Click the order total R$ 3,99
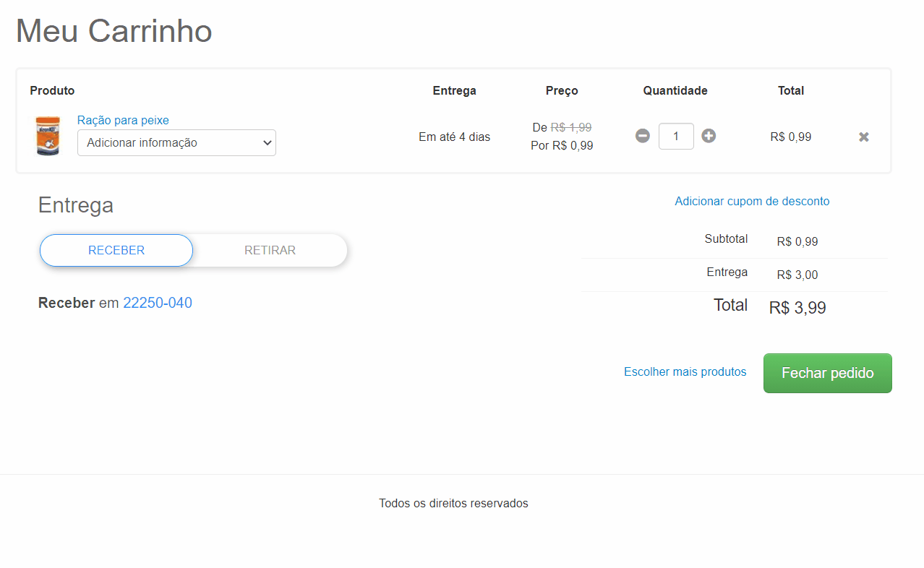Screen dimensions: 924x568 [797, 308]
